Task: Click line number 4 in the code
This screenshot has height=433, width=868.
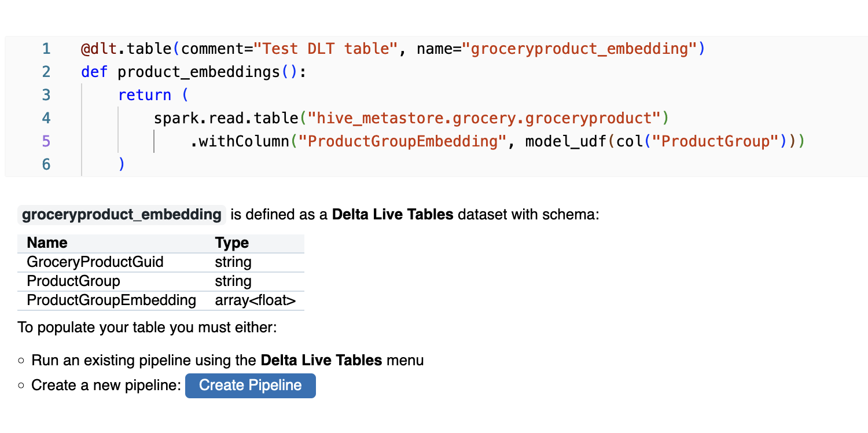Action: pyautogui.click(x=46, y=118)
